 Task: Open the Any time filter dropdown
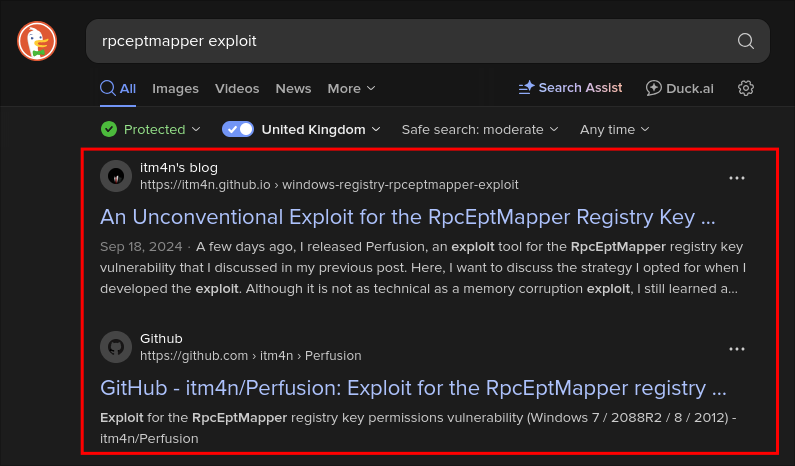coord(614,129)
